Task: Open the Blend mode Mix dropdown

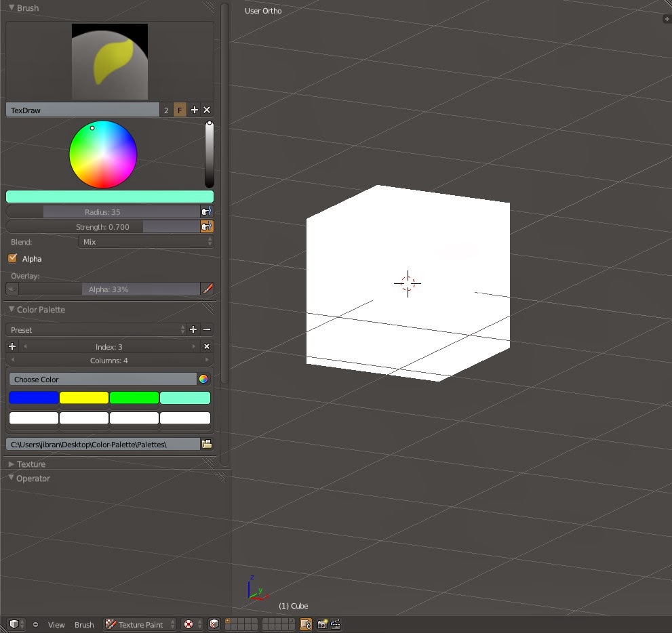Action: pyautogui.click(x=146, y=242)
